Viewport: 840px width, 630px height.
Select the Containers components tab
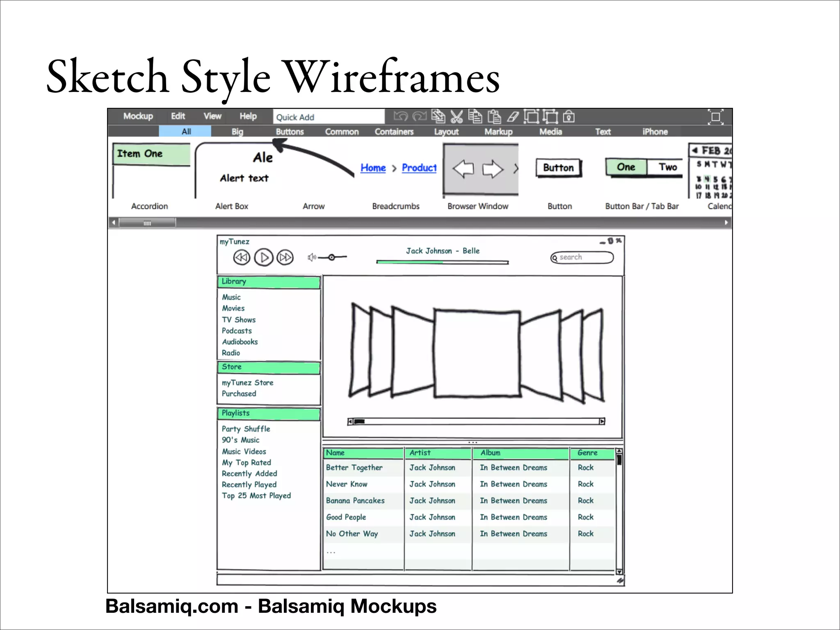tap(394, 131)
